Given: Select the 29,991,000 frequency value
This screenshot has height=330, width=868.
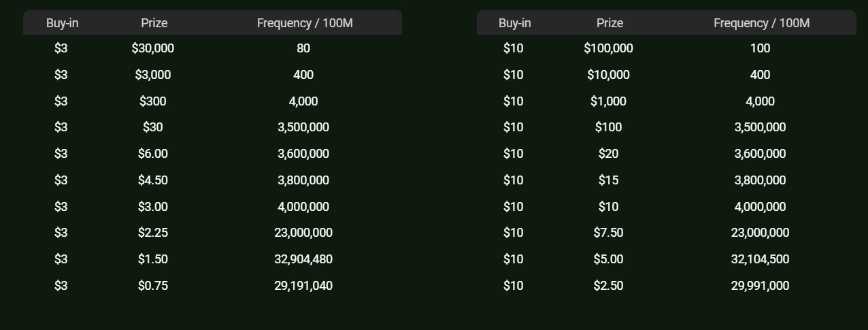Looking at the screenshot, I should [760, 286].
